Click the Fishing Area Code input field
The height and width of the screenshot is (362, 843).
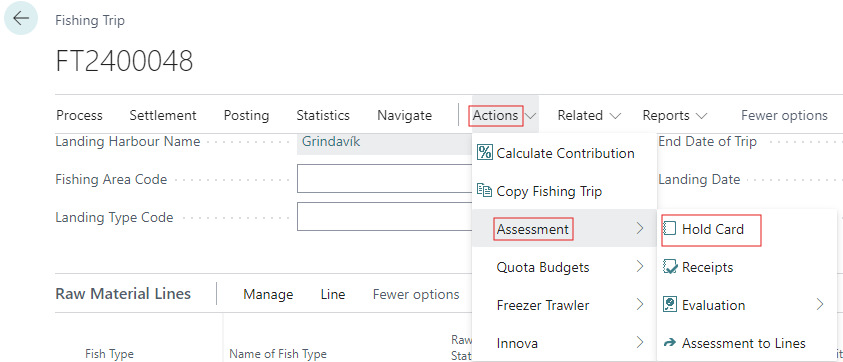(x=384, y=179)
